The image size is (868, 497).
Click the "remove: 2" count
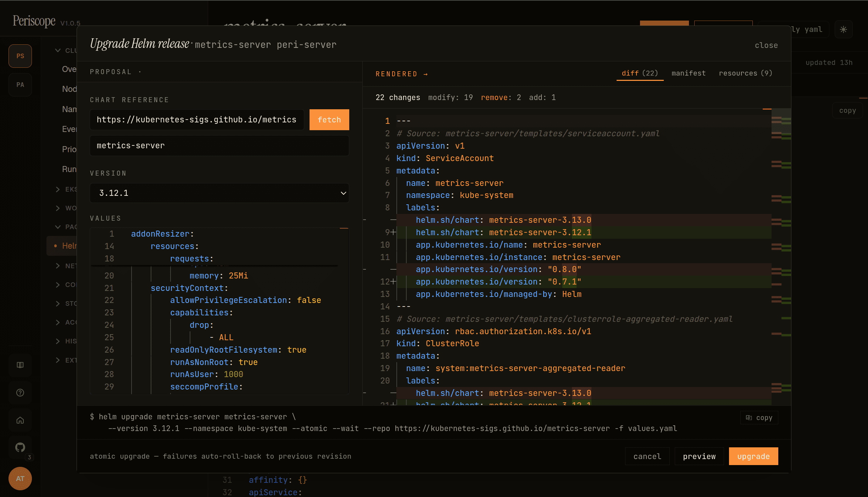501,98
